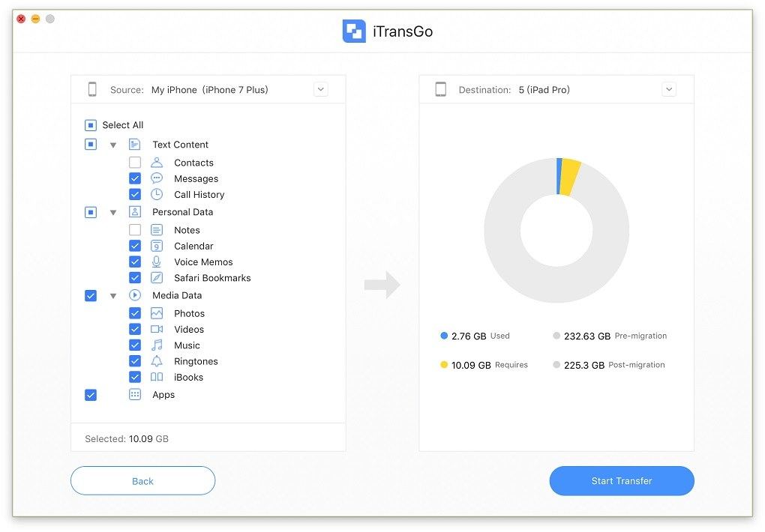Click the gray Post-migration legend dot
The width and height of the screenshot is (765, 532).
pyautogui.click(x=556, y=364)
